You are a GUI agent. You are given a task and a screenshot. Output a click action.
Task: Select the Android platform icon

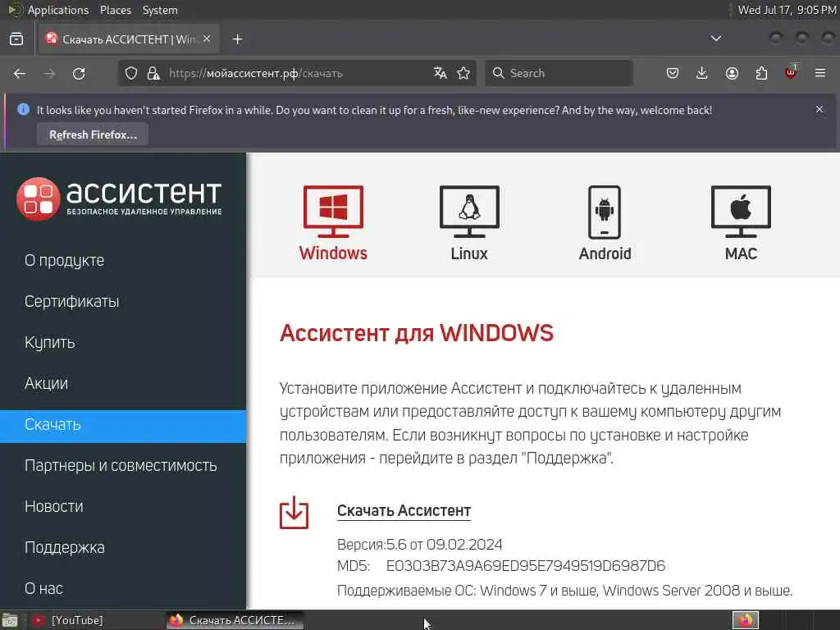[x=605, y=223]
